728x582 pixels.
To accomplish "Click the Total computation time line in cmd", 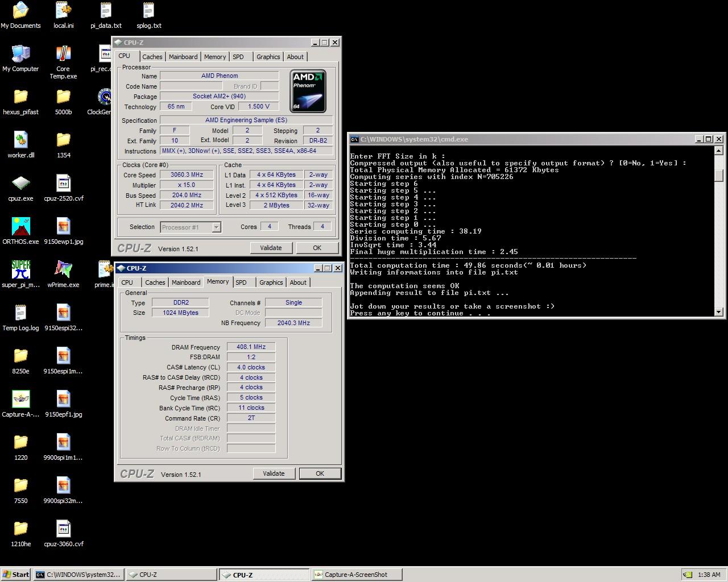I will point(468,265).
